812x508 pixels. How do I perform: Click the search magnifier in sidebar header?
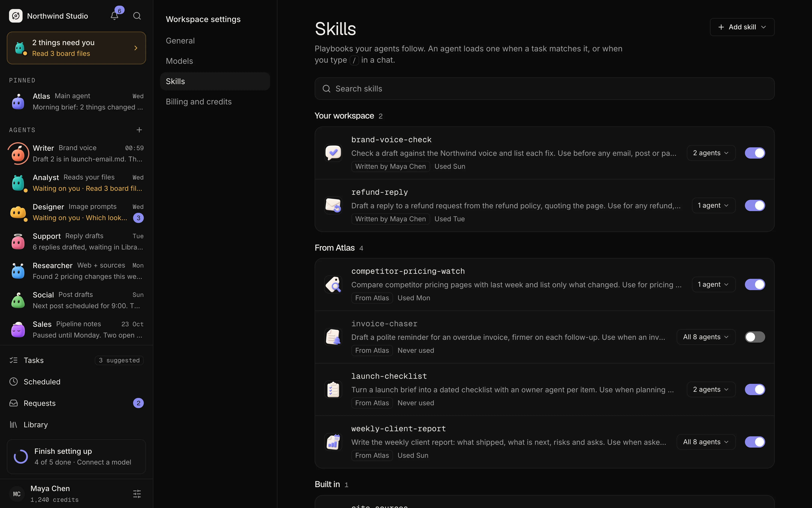(137, 16)
